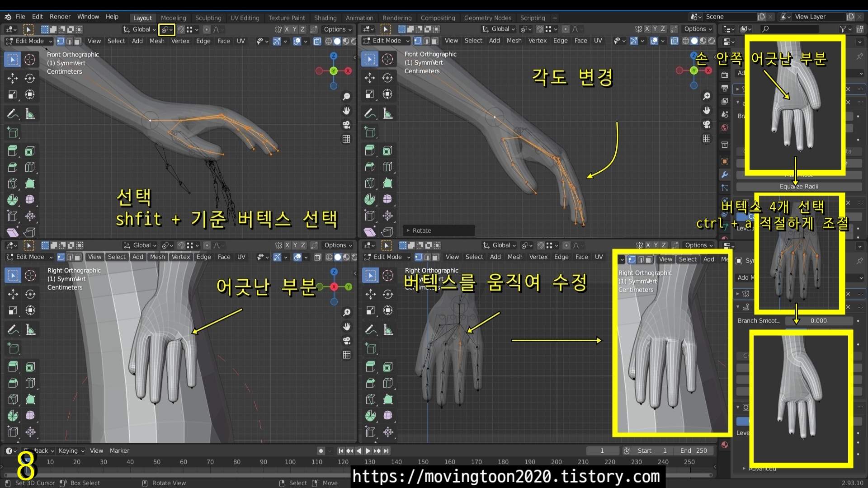
Task: Open the Keying dropdown in timeline
Action: 71,451
